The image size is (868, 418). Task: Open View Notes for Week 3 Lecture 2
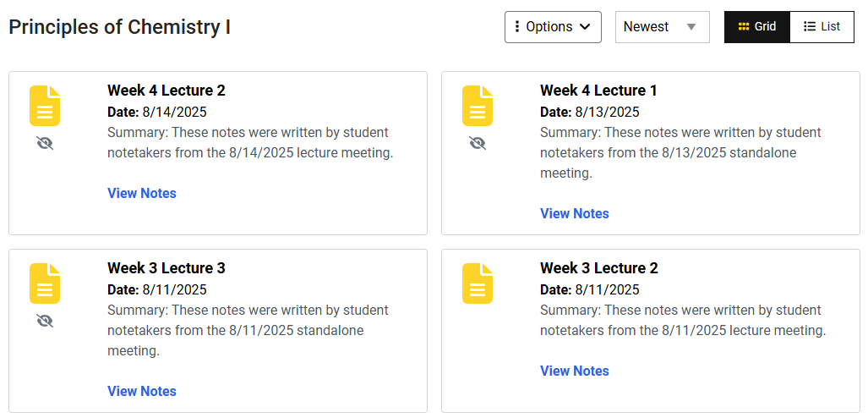[x=575, y=371]
